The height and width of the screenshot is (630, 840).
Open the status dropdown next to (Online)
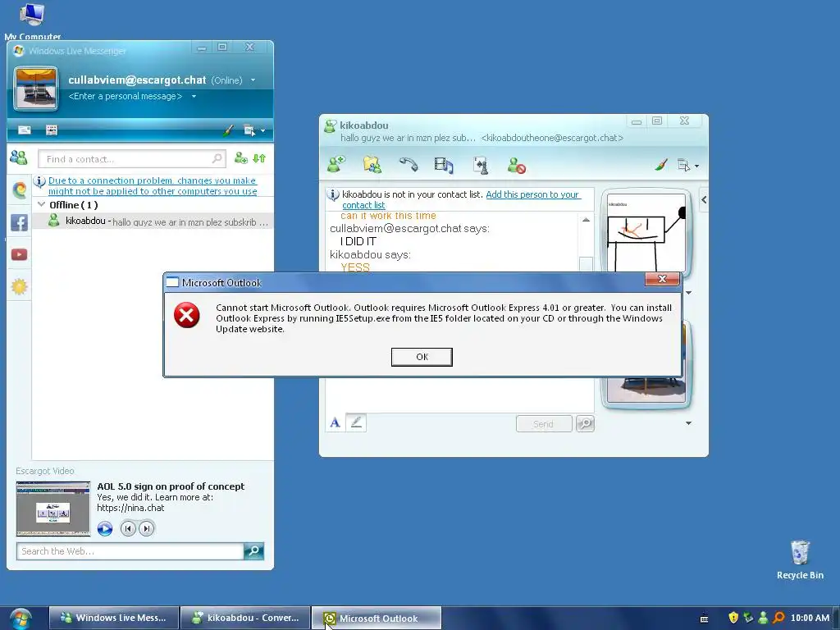tap(253, 80)
